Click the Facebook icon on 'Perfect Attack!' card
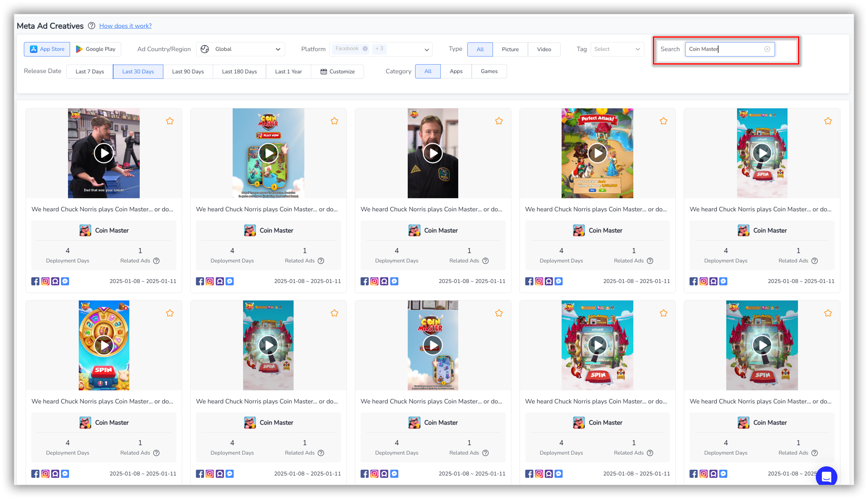 (529, 281)
